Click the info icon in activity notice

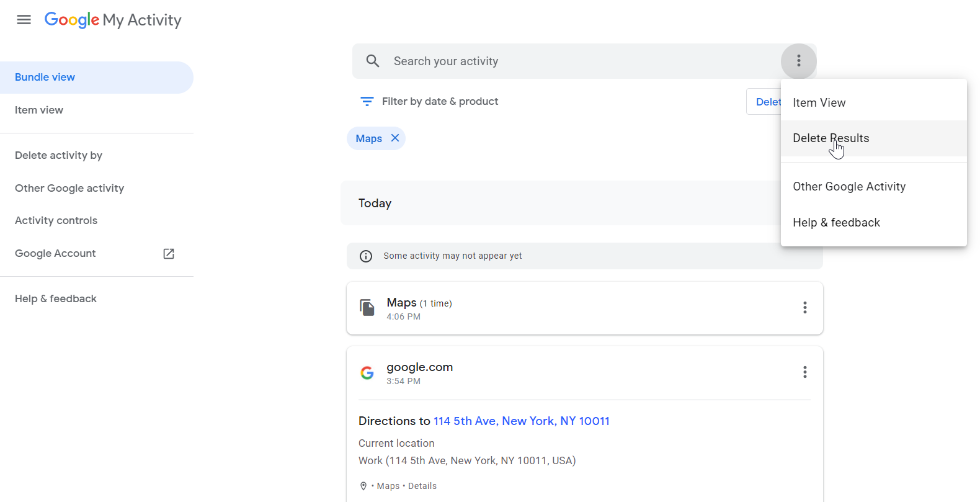366,256
